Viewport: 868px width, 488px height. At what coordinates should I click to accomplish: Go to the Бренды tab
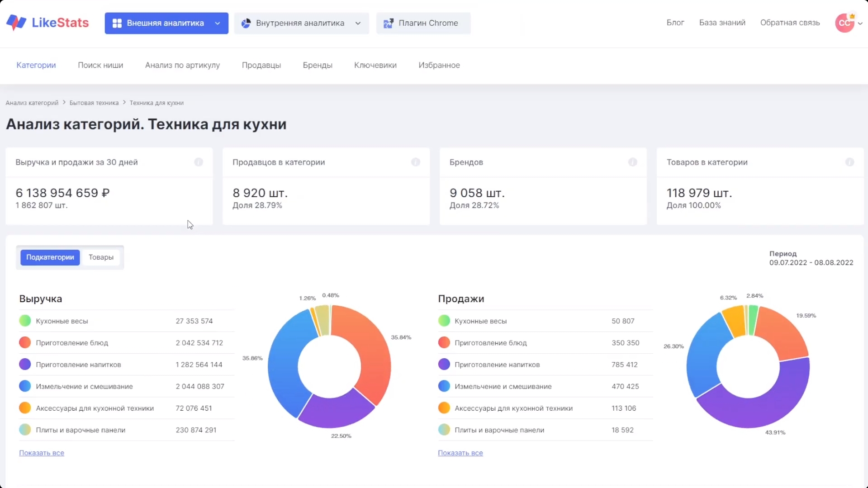318,65
